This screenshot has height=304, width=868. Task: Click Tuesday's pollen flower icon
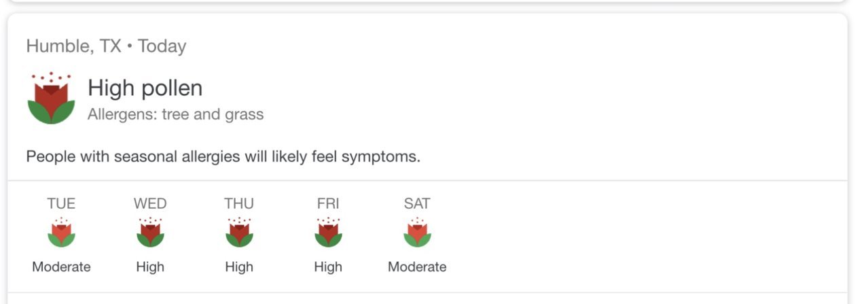click(x=61, y=233)
